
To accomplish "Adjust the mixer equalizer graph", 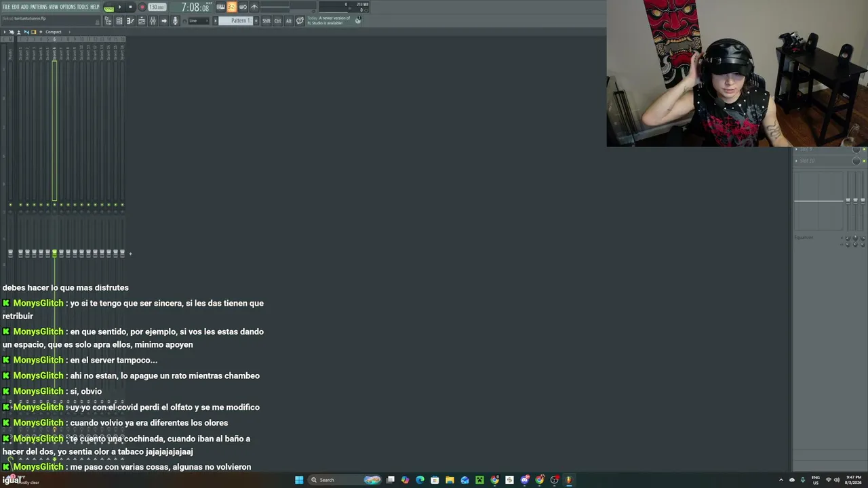I will (x=819, y=201).
